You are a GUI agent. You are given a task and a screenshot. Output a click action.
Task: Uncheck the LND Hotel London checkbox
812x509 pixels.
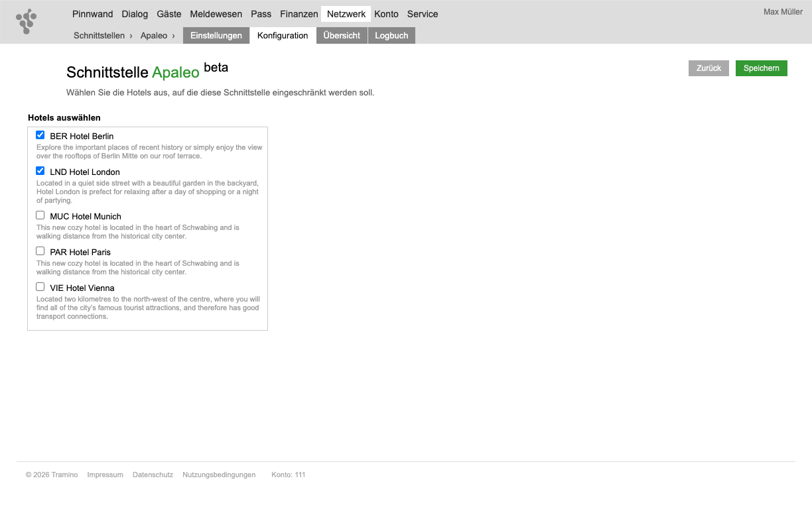(x=40, y=171)
